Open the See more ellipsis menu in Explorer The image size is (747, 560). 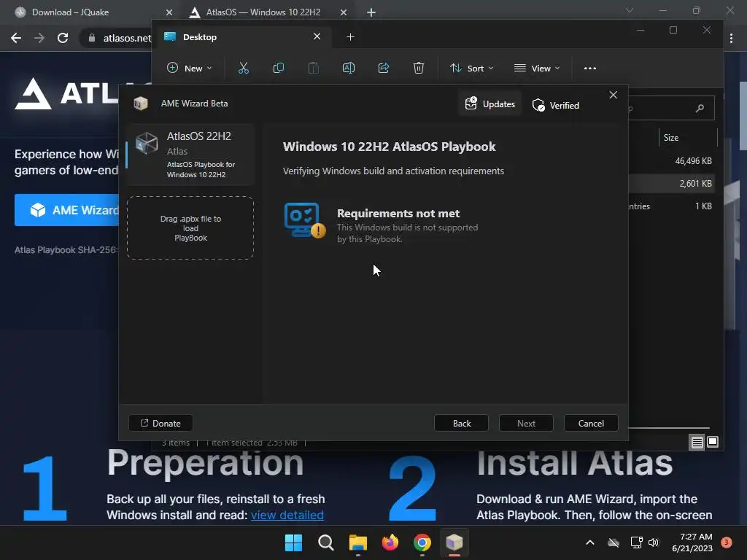[x=589, y=68]
